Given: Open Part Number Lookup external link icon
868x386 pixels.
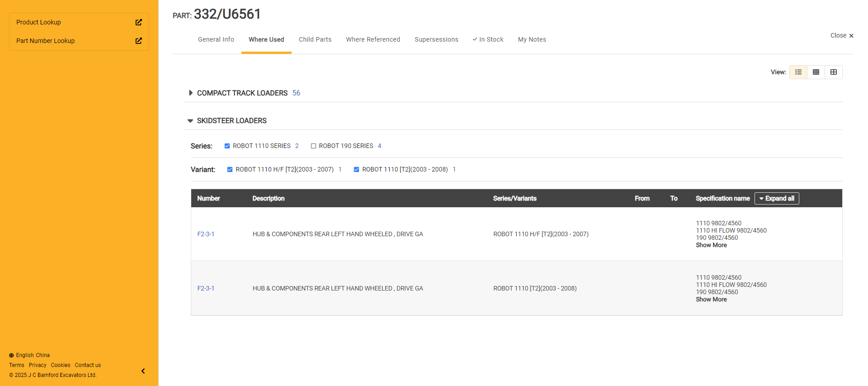Looking at the screenshot, I should (138, 41).
